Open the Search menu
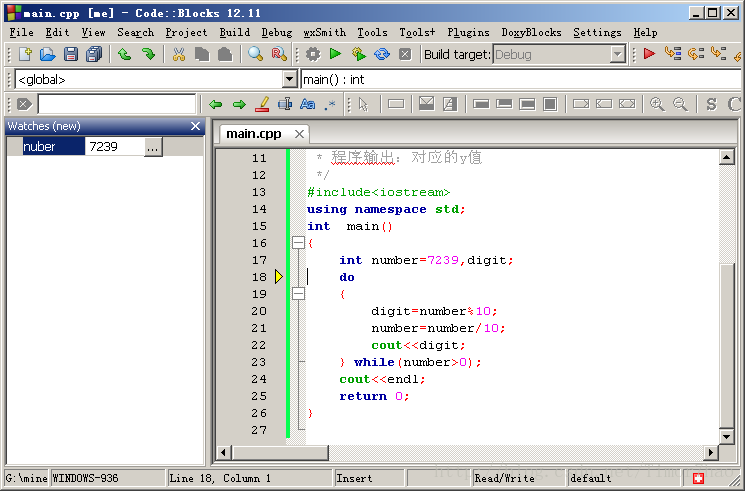Viewport: 745px width, 491px height. [x=135, y=32]
